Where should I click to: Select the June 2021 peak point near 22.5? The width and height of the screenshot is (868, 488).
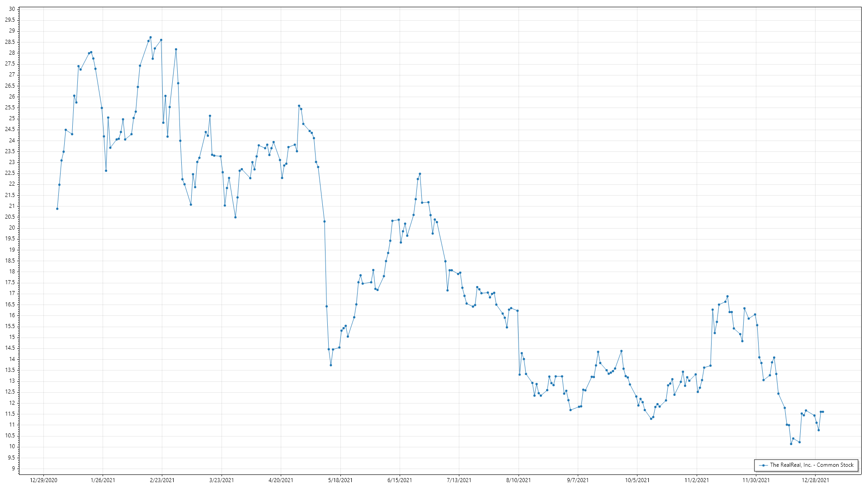tap(420, 174)
